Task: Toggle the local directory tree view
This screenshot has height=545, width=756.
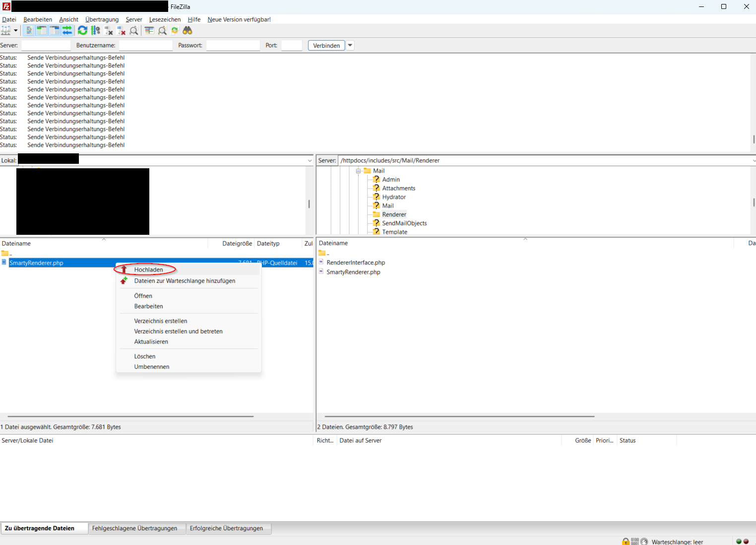Action: pyautogui.click(x=42, y=31)
